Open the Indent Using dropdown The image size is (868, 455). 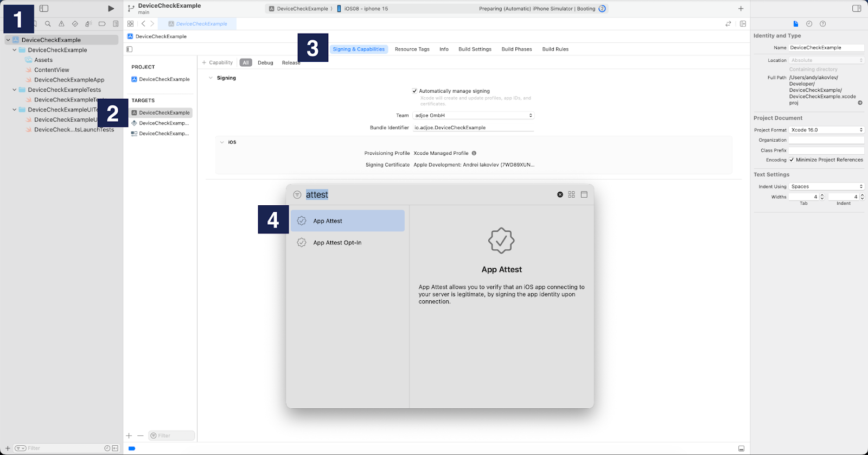(826, 186)
